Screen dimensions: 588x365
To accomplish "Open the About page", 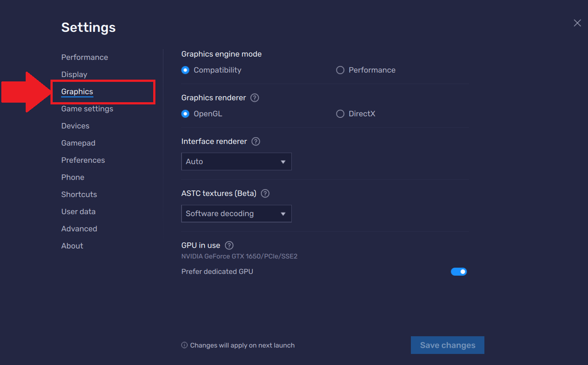I will [72, 246].
